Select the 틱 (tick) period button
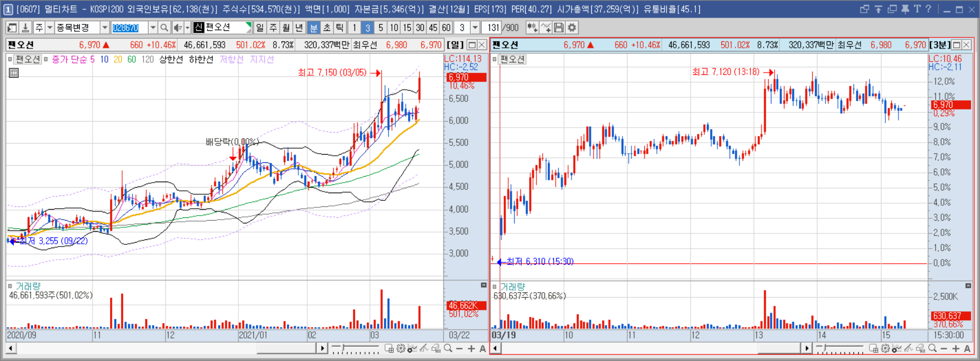This screenshot has height=361, width=980. [340, 28]
